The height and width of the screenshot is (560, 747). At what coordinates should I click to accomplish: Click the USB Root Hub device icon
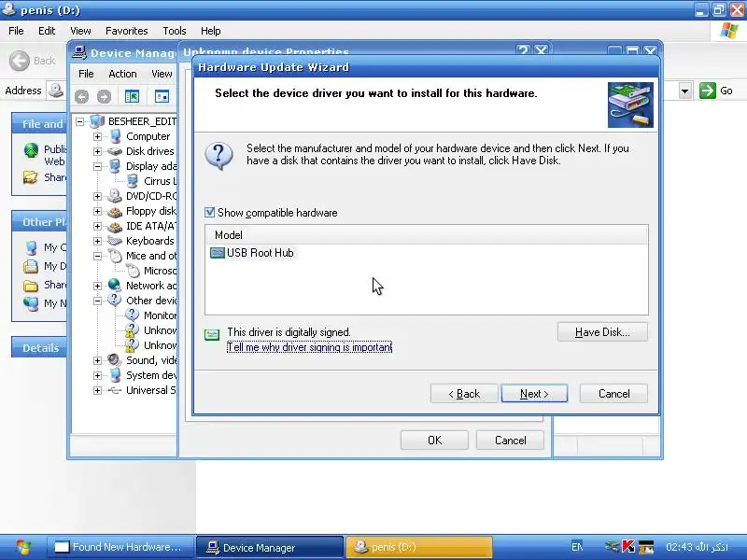[x=218, y=253]
